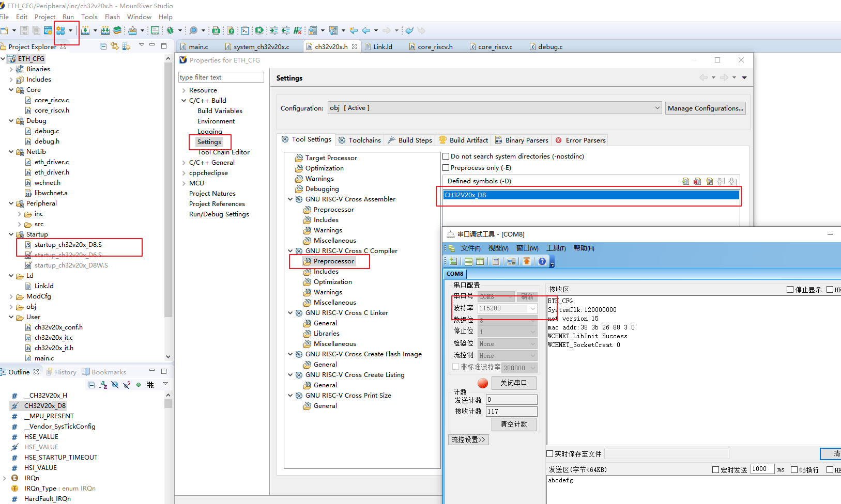Open the terminal console toolbar icon

245,30
